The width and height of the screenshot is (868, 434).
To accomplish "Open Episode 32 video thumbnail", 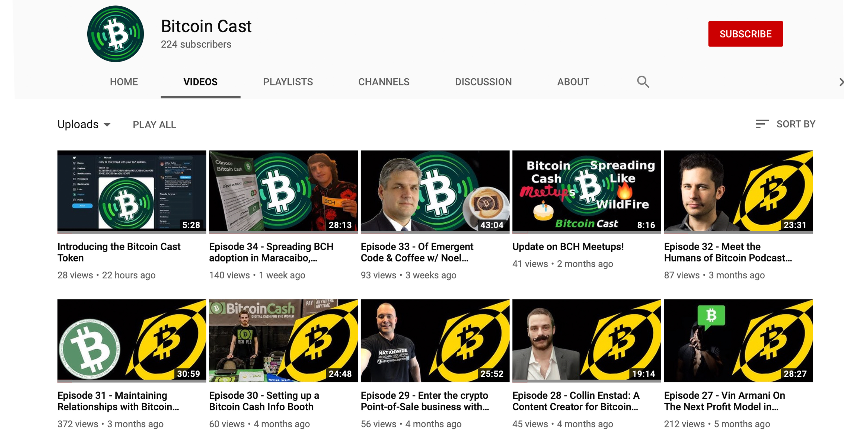I will pos(738,192).
